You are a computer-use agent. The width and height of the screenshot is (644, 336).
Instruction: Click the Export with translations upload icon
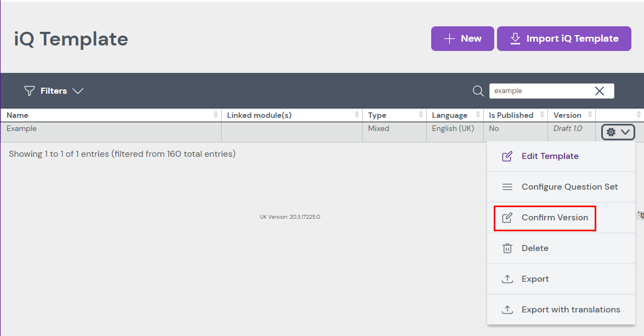[507, 309]
